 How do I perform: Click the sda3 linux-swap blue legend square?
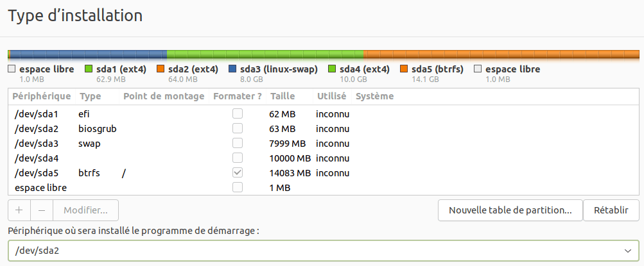point(232,69)
